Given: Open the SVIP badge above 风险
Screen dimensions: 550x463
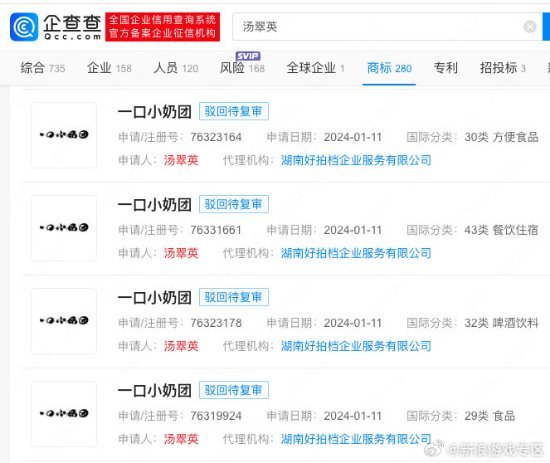Looking at the screenshot, I should coord(248,56).
